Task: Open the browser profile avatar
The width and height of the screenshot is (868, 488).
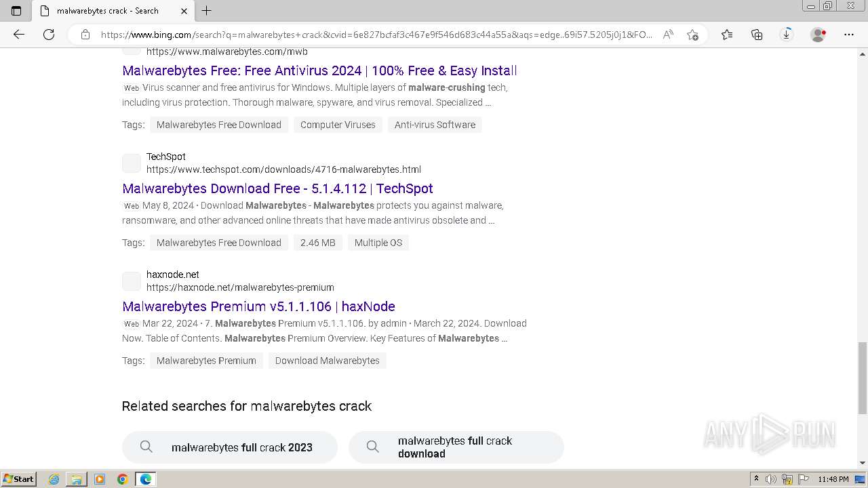Action: 818,35
